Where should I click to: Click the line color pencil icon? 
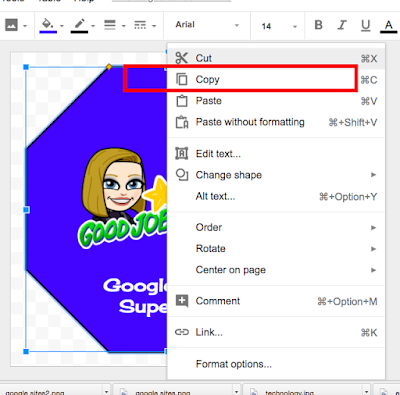point(79,23)
